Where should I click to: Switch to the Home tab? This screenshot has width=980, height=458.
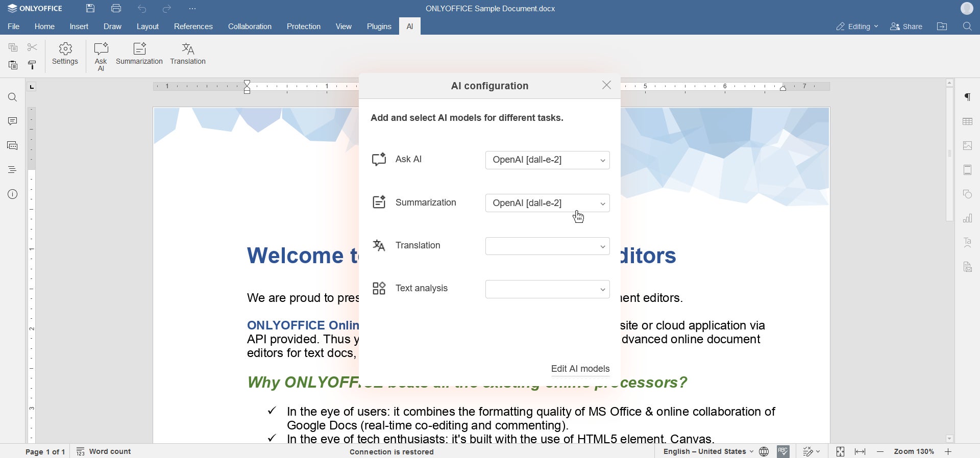[x=44, y=27]
